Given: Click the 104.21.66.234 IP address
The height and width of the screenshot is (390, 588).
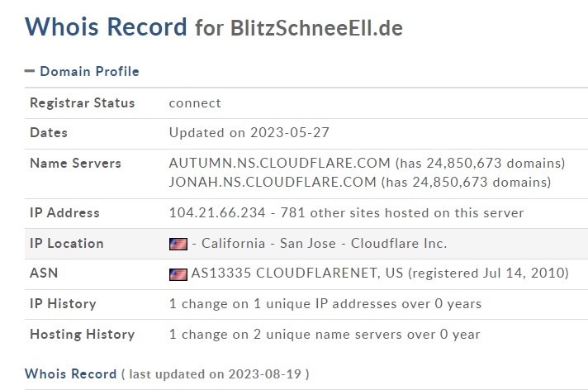Looking at the screenshot, I should (217, 213).
